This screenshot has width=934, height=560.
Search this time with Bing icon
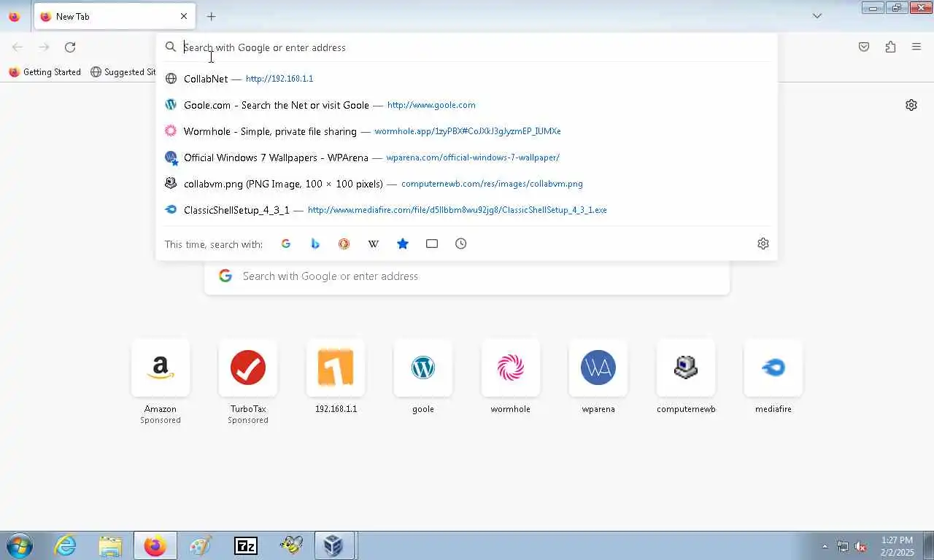pyautogui.click(x=315, y=244)
